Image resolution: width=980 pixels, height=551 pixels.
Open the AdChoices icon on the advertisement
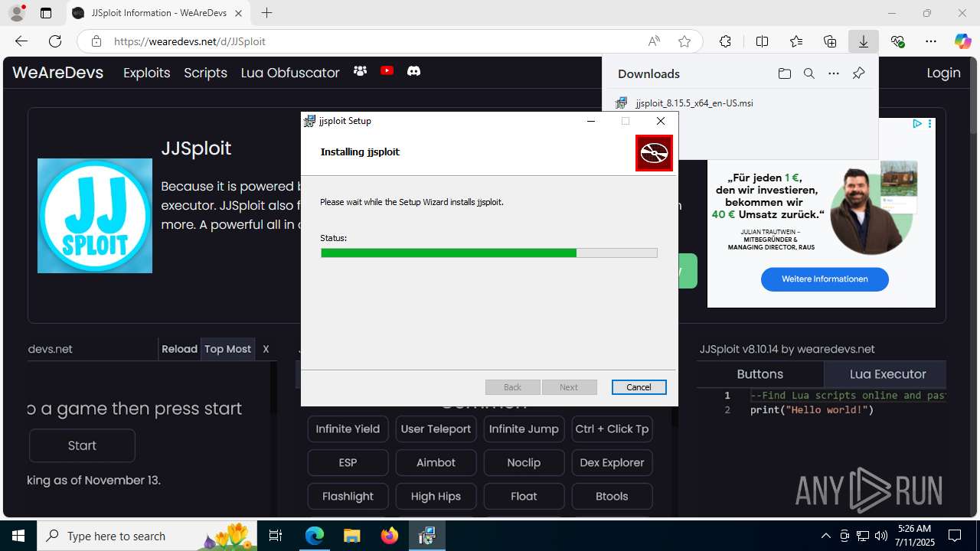pyautogui.click(x=916, y=123)
